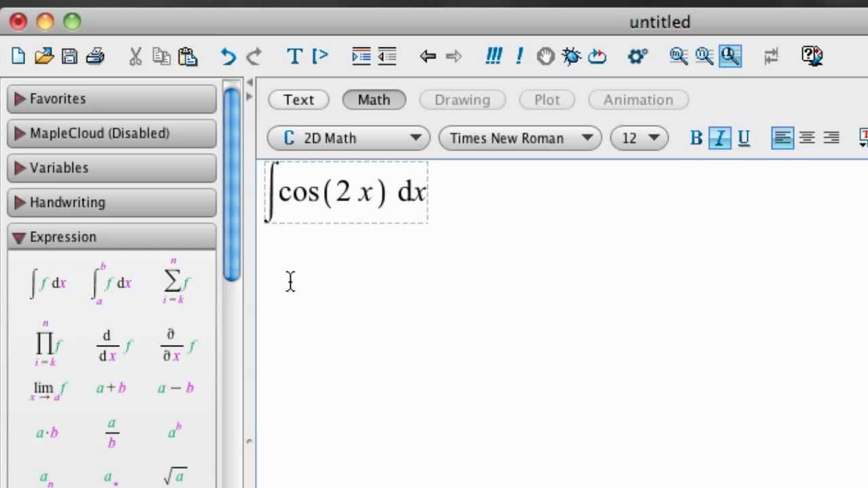Switch to Math mode

(x=374, y=100)
